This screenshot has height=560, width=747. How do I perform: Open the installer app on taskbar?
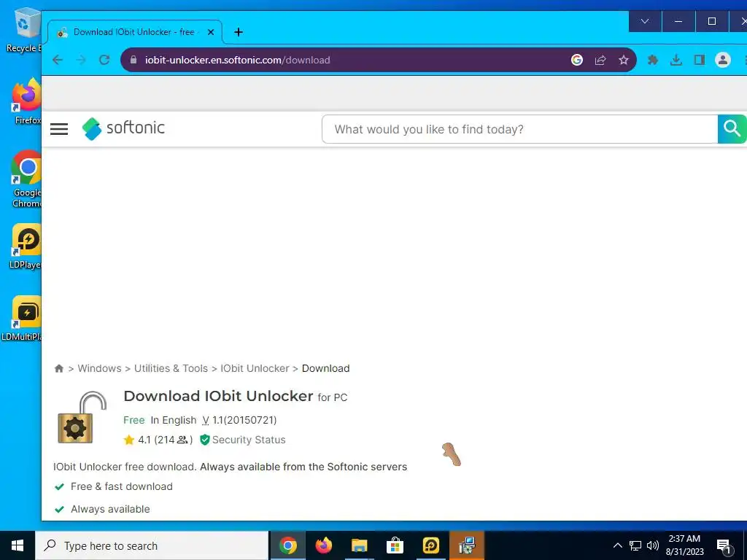(467, 545)
